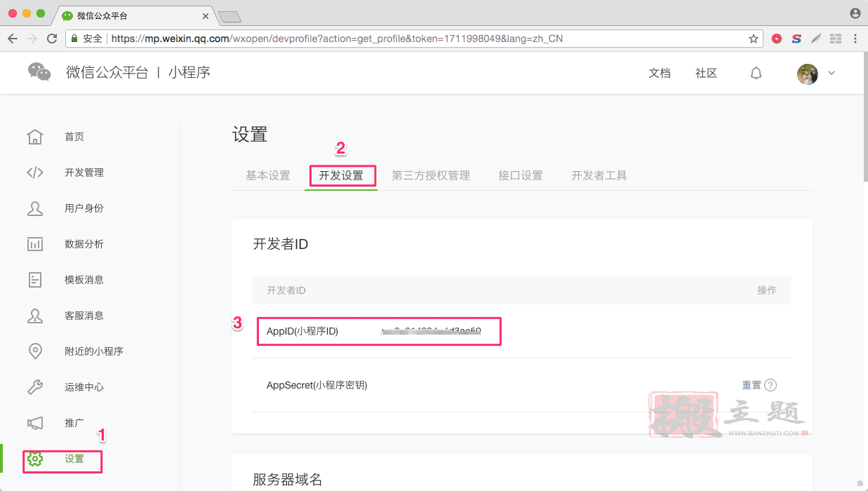Screen dimensions: 868x491
Task: Click the 开发者ID section heading
Action: pos(281,244)
